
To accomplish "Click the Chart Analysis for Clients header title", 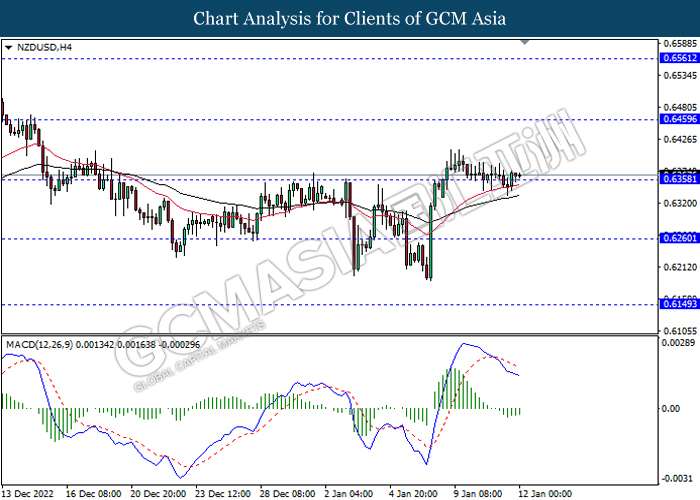I will click(350, 19).
